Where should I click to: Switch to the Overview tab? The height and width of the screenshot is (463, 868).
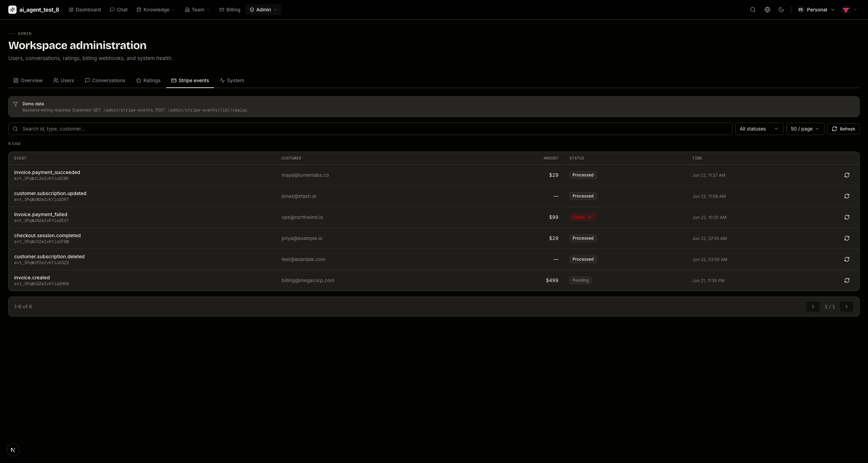pos(28,80)
